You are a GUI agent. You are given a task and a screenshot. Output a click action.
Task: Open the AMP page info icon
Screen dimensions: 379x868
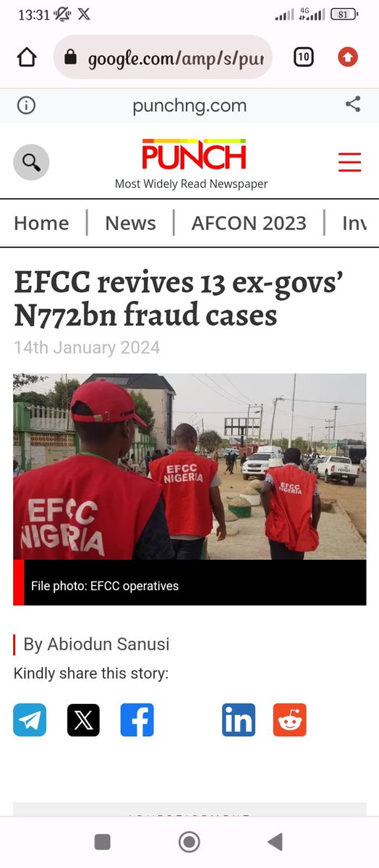26,106
